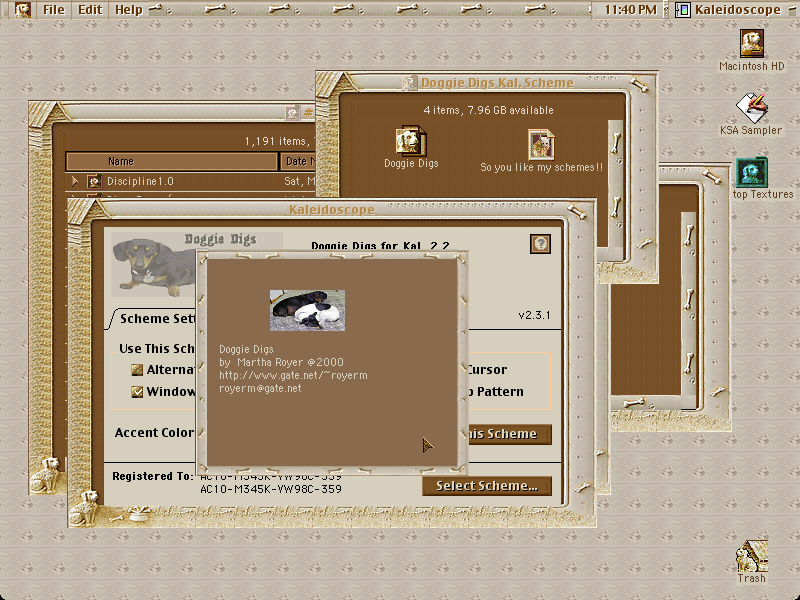
Task: Toggle the Window checkbox in Scheme Settings
Action: 137,391
